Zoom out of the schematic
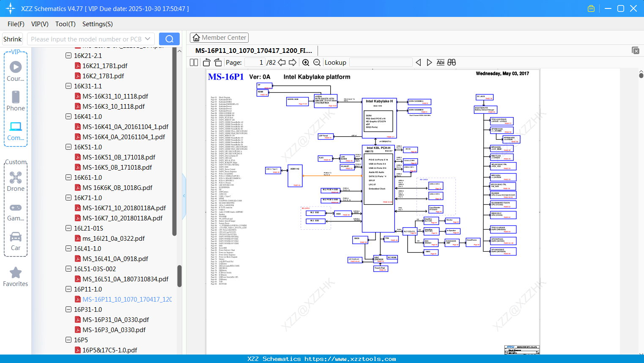The height and width of the screenshot is (363, 644). pyautogui.click(x=317, y=63)
